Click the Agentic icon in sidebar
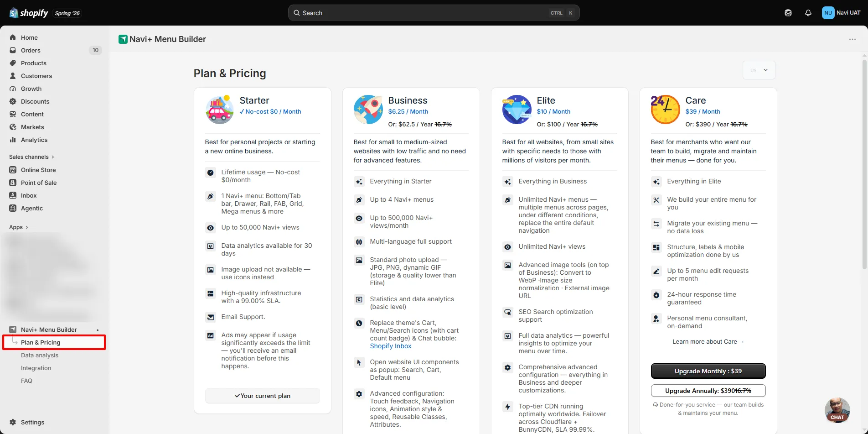 pyautogui.click(x=13, y=208)
